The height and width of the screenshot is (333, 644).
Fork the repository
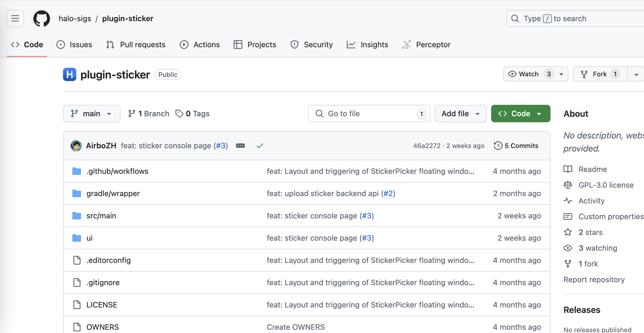point(600,74)
